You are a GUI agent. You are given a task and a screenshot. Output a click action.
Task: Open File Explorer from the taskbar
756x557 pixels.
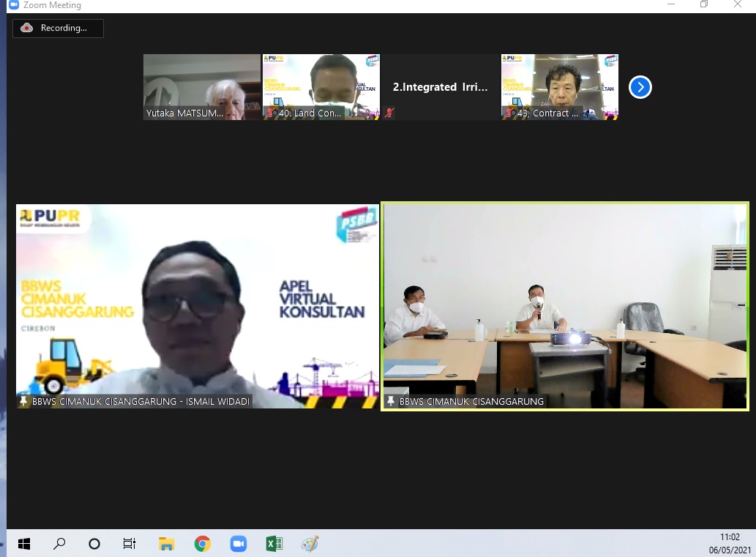coord(166,544)
